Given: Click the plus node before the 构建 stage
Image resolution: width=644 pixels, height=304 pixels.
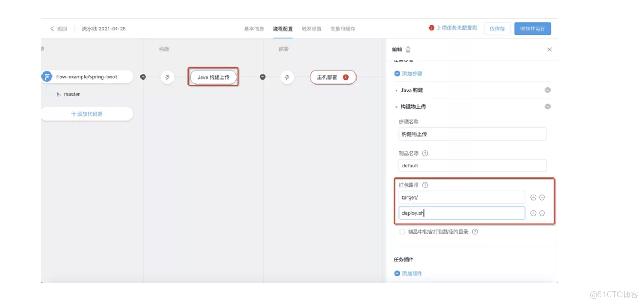Looking at the screenshot, I should pos(143,77).
